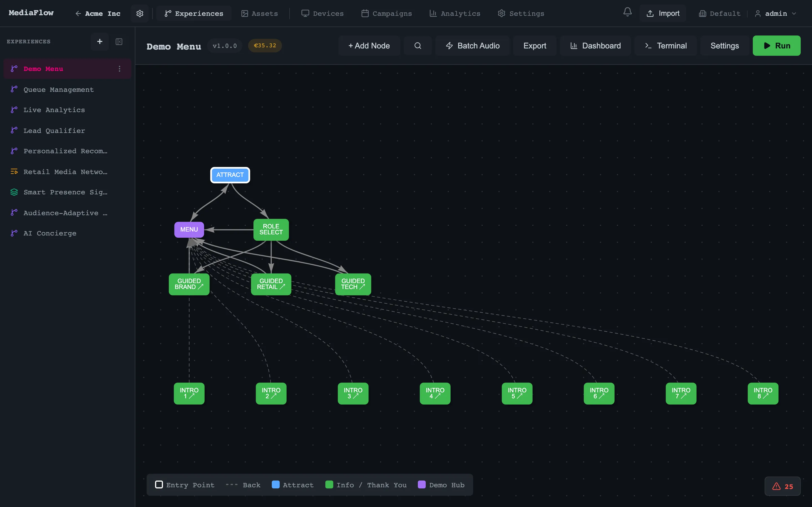This screenshot has height=507, width=812.
Task: Run the Demo Menu experience
Action: (776, 46)
